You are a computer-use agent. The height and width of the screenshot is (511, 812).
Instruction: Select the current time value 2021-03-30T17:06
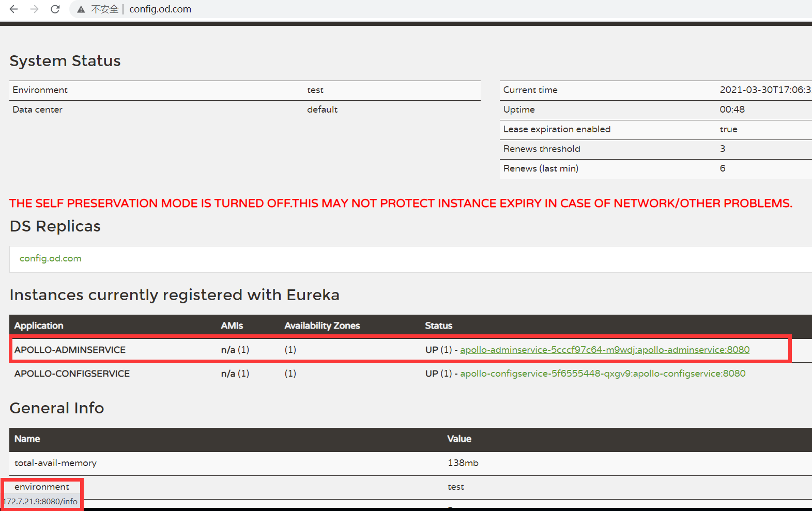[765, 90]
